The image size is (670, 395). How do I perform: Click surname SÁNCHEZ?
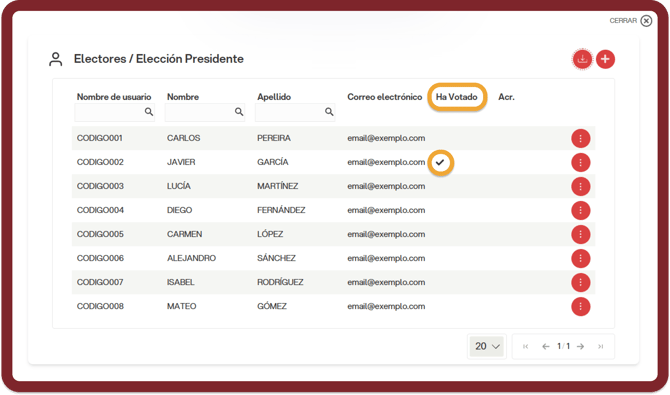point(276,258)
